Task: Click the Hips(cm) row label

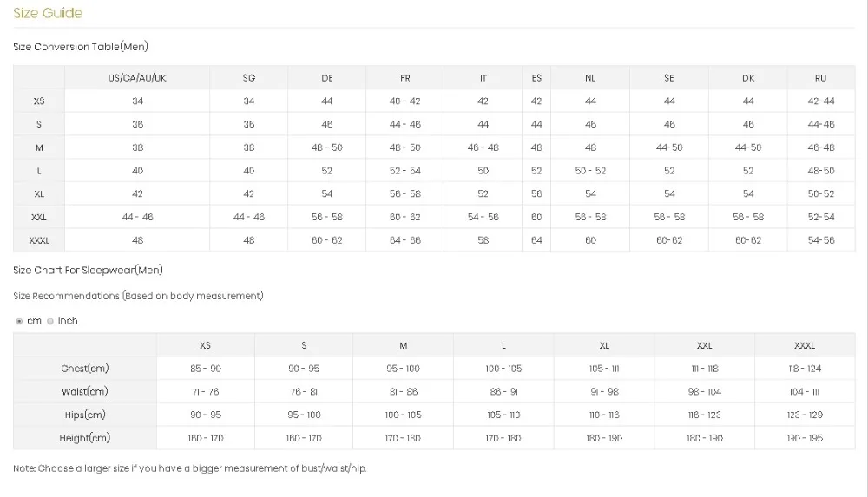Action: pyautogui.click(x=85, y=415)
